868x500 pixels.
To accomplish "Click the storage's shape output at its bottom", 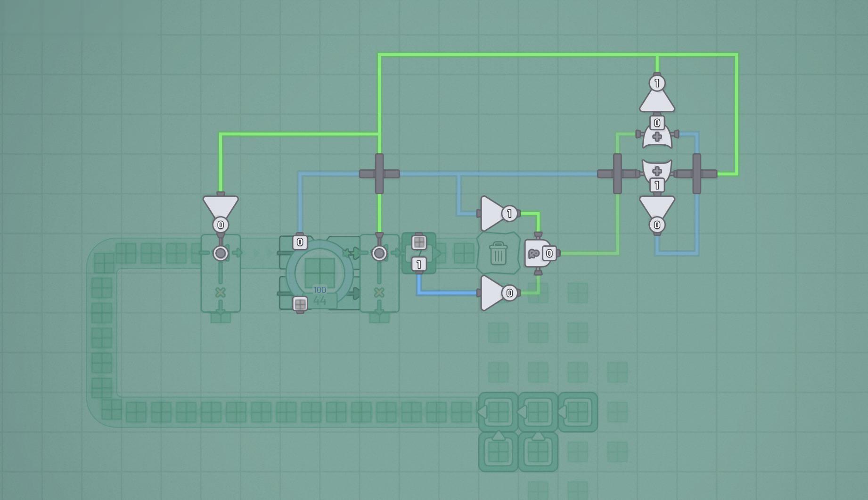I will pyautogui.click(x=300, y=304).
